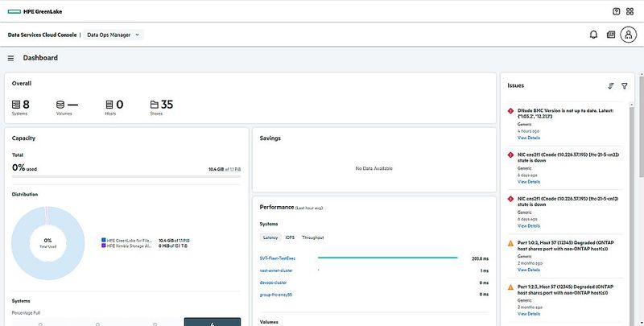Image resolution: width=644 pixels, height=326 pixels.
Task: Click the total capacity usage bar
Action: click(126, 176)
